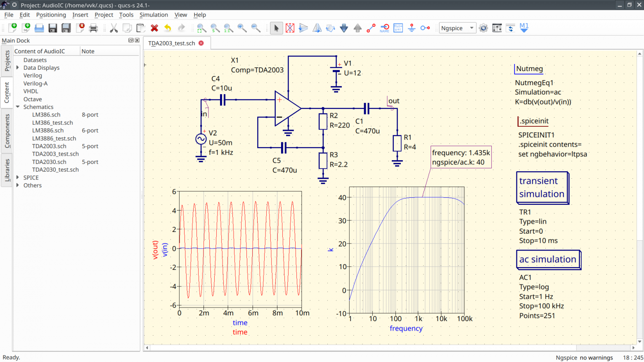Open the View menu
This screenshot has height=362, width=644.
181,15
